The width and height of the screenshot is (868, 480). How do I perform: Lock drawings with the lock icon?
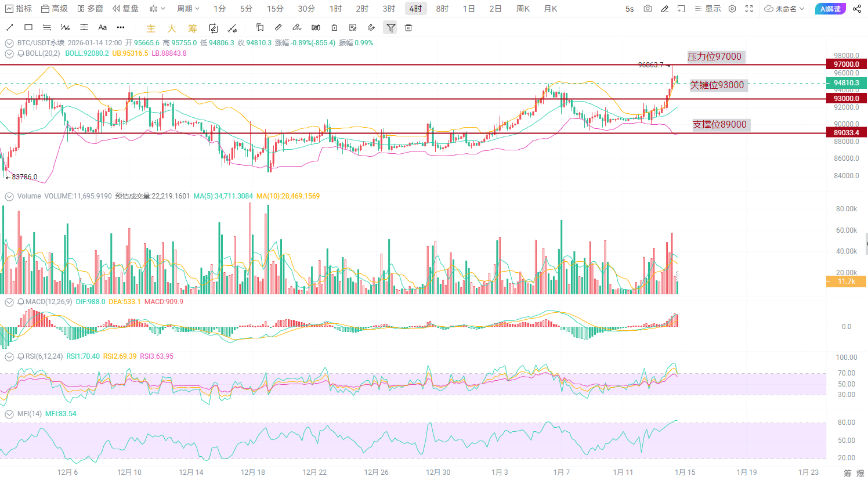(x=334, y=27)
